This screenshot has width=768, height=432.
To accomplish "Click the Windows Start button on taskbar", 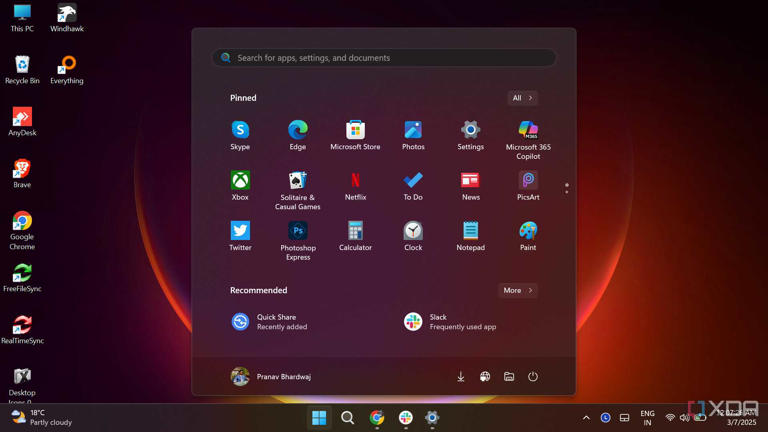I will [319, 418].
